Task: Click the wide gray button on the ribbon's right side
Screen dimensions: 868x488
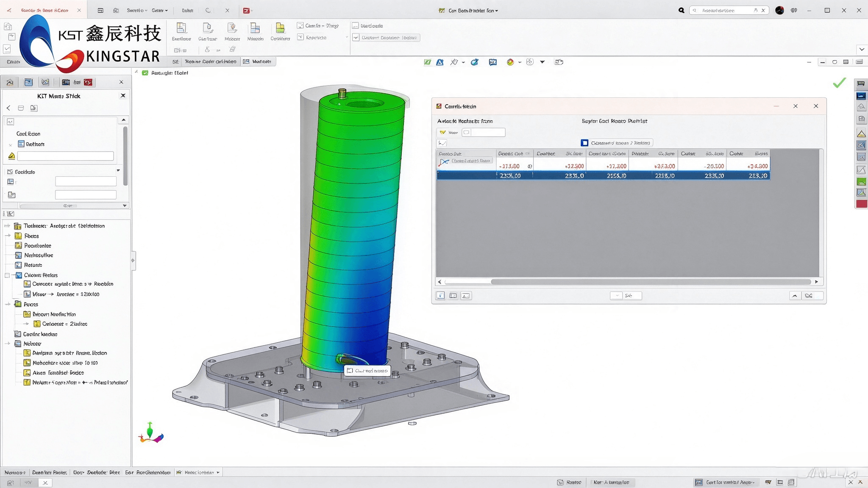Action: coord(386,38)
